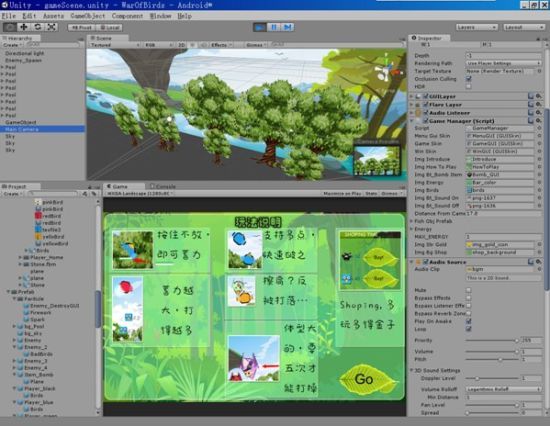Toggle Play On Awake checkbox
This screenshot has height=426, width=550.
469,321
